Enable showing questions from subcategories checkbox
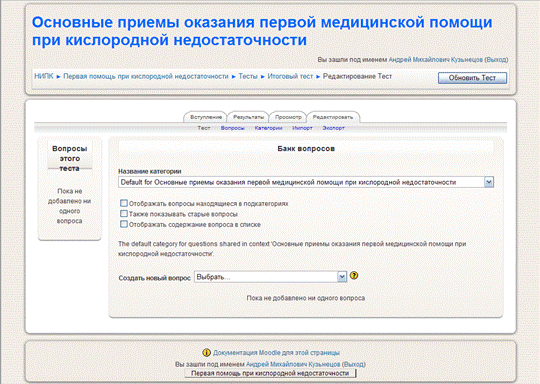 (x=124, y=203)
